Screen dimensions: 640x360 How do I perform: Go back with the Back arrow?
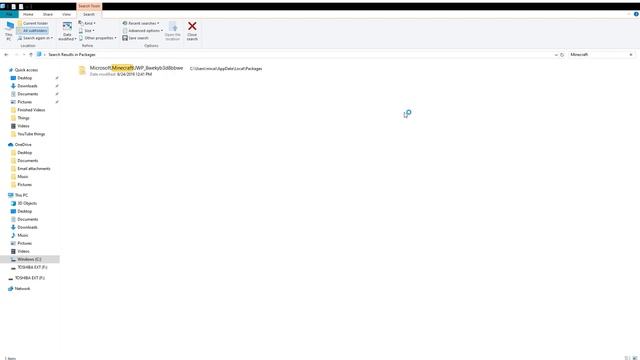[6, 54]
